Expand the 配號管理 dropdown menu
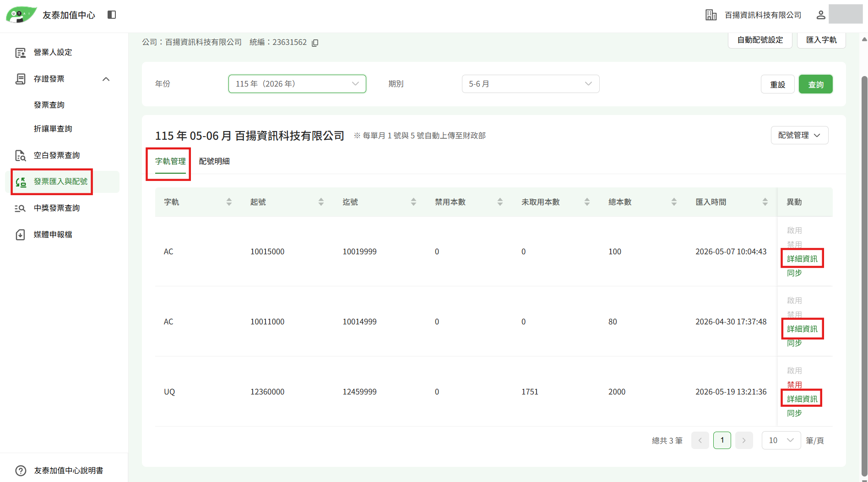Viewport: 868px width, 482px height. pos(799,135)
